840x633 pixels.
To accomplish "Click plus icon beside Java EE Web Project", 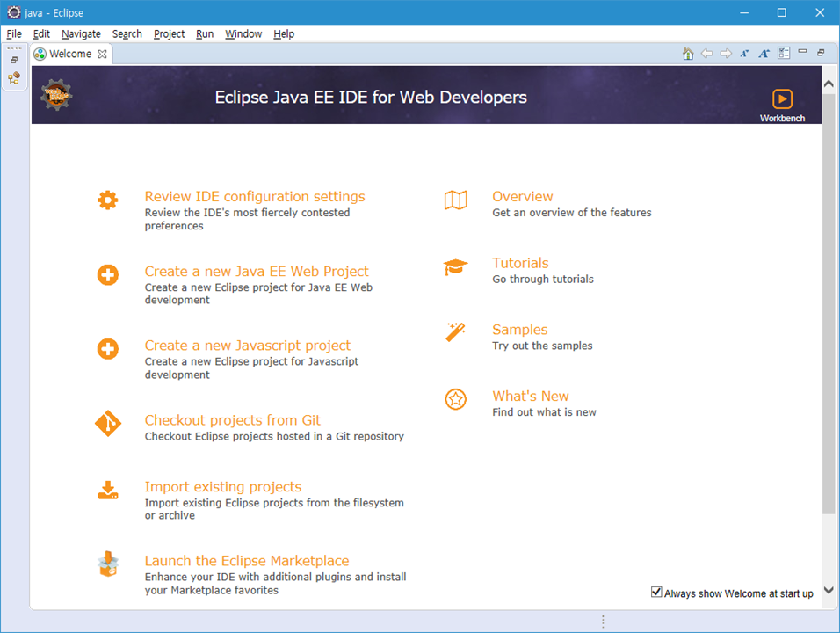I will click(x=108, y=275).
